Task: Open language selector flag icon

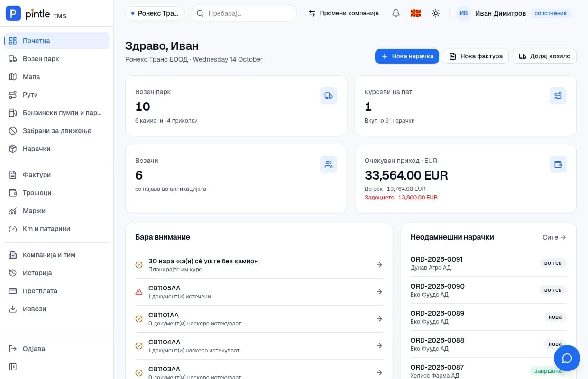Action: pos(416,13)
